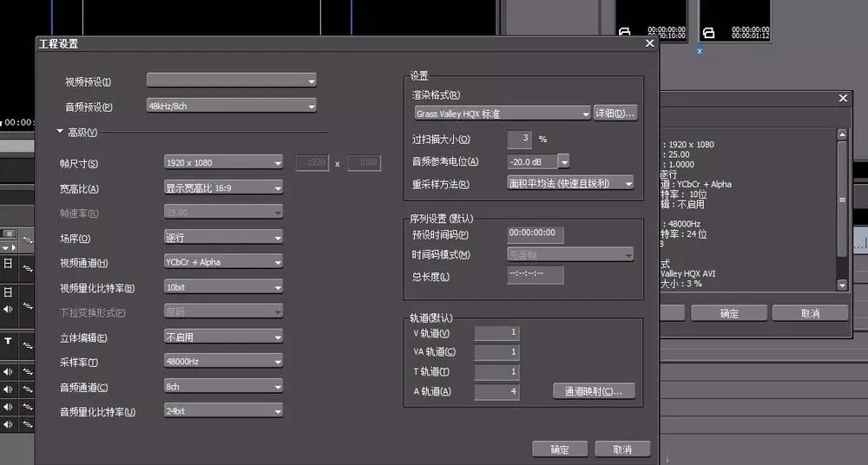Cancel 工程设置 with the 取消 button

tap(622, 449)
